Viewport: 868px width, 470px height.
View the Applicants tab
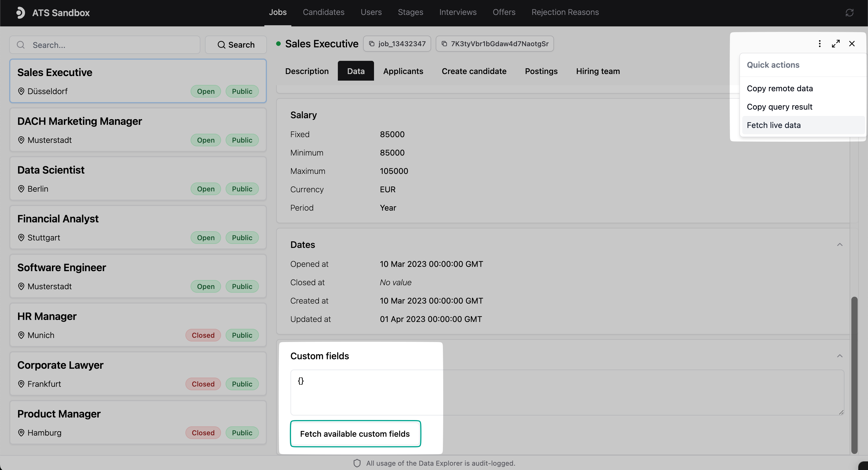tap(403, 71)
